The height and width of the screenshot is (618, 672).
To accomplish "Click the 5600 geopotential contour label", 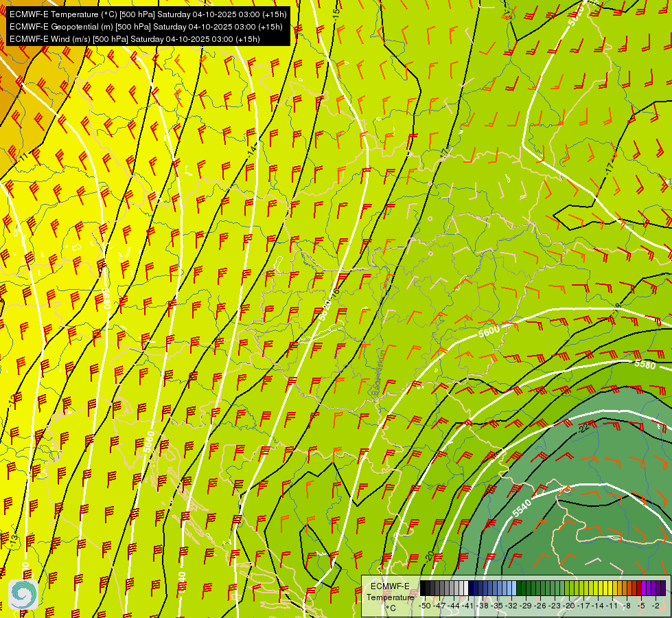I will [489, 331].
